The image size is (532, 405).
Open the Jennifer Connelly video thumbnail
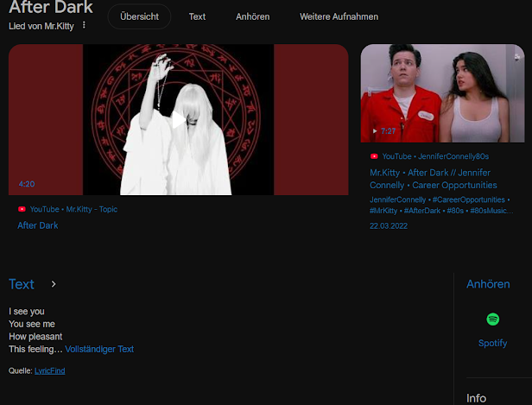pos(442,93)
